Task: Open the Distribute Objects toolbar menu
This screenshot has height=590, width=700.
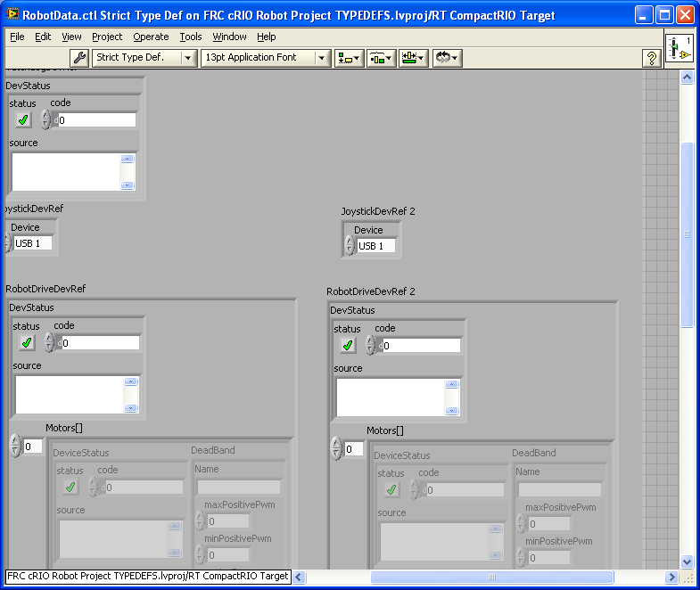Action: click(381, 58)
